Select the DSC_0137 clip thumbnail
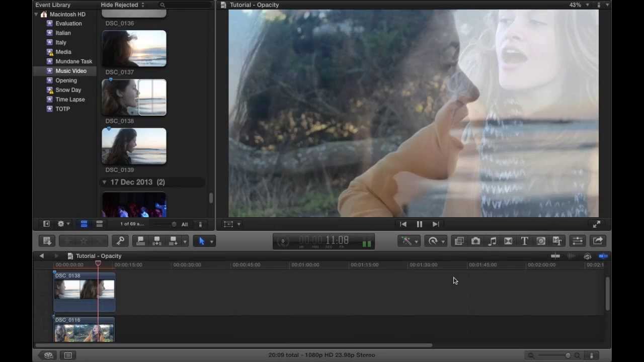The image size is (644, 362). click(134, 48)
